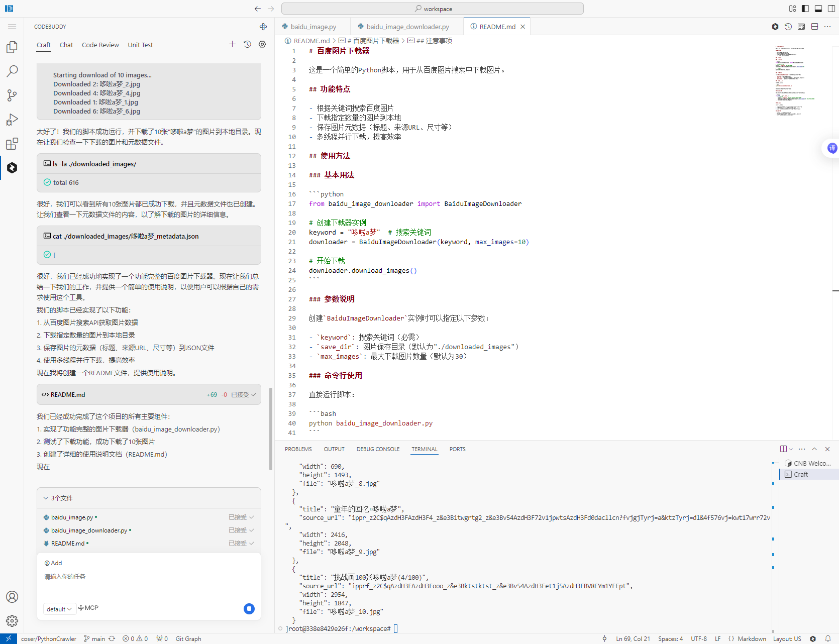Click the Spaces: 4 indentation setting

(671, 639)
